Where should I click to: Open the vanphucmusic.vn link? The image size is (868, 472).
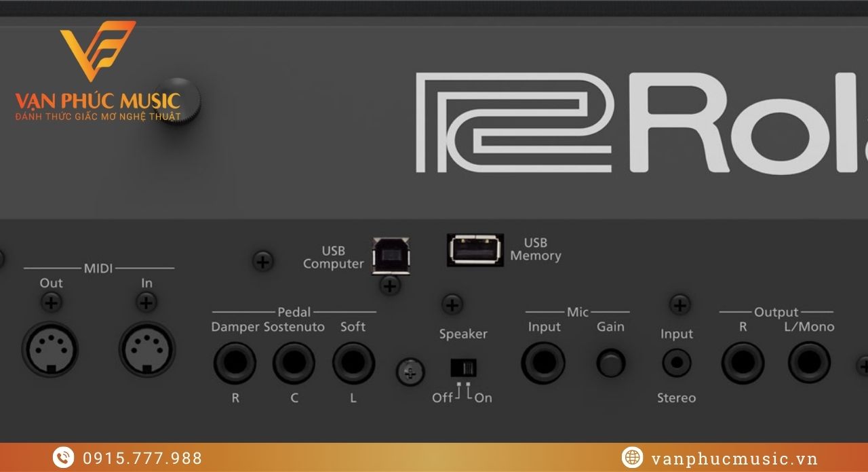[734, 458]
